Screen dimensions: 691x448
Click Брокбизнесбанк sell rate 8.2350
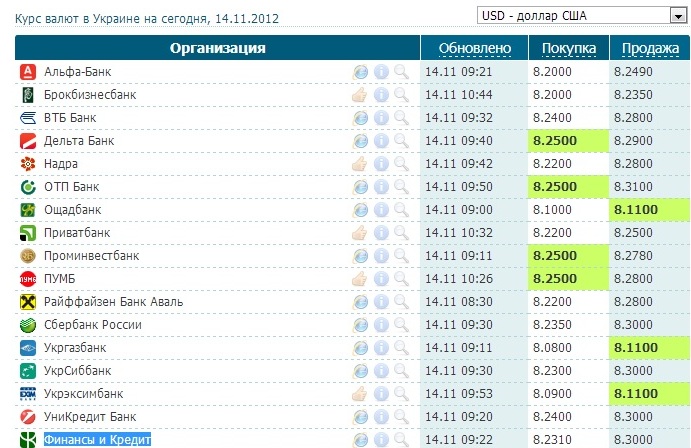tap(633, 95)
